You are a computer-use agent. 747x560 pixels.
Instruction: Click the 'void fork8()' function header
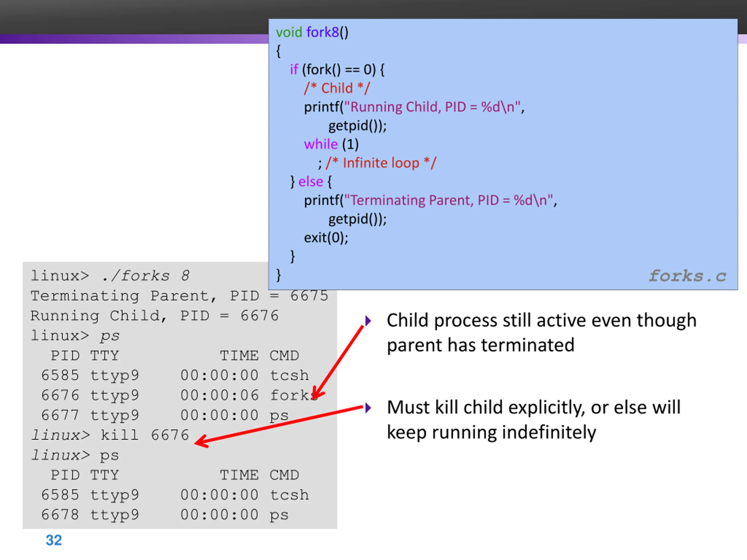tap(312, 32)
